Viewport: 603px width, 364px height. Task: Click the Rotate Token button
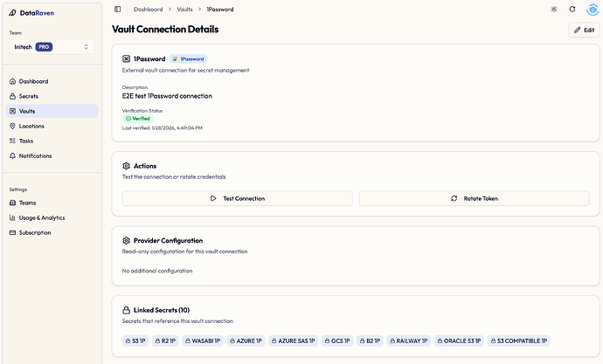click(474, 198)
